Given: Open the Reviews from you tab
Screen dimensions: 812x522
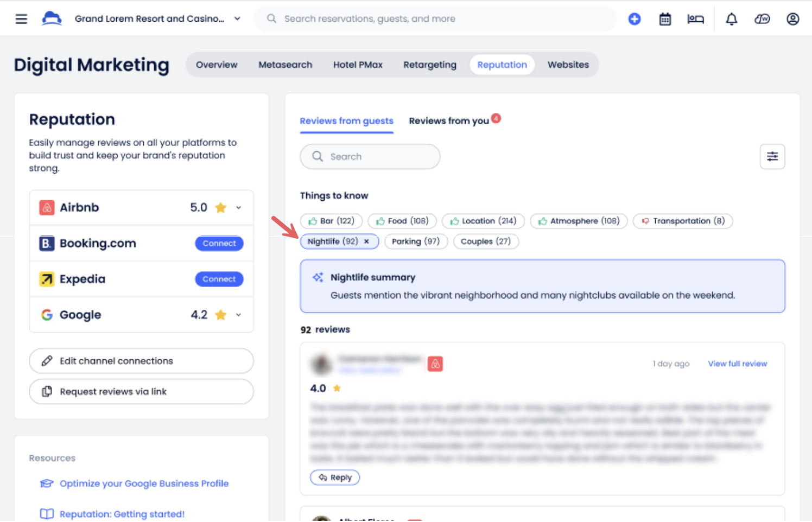Looking at the screenshot, I should click(449, 121).
